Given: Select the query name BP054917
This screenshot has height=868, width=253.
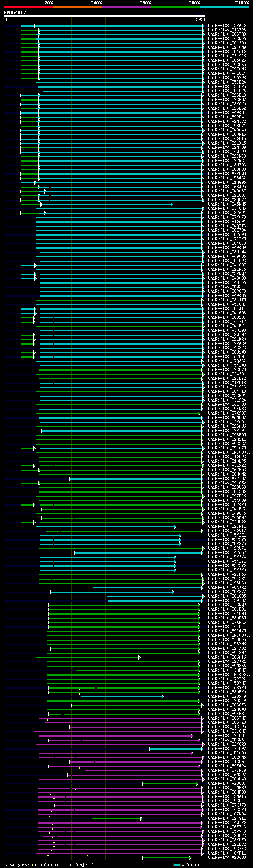Looking at the screenshot, I should pos(15,13).
